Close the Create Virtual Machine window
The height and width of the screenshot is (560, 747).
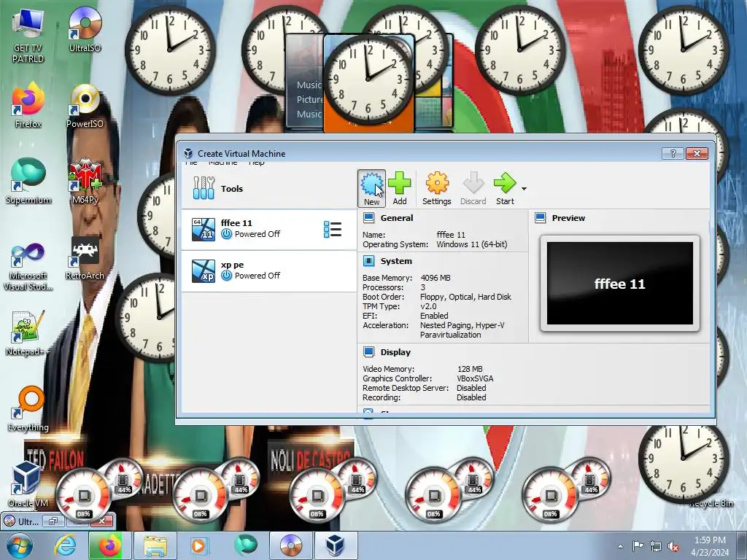tap(697, 153)
